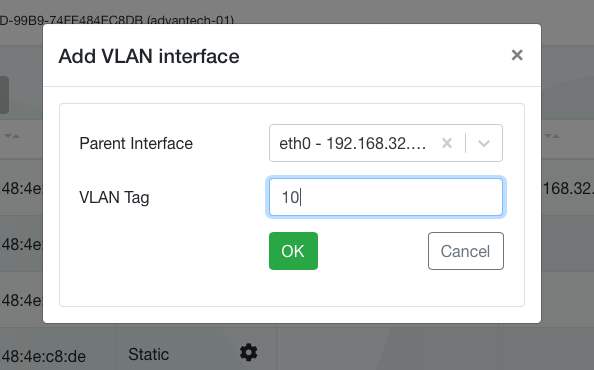Open the gear settings icon beside Static

tap(249, 353)
